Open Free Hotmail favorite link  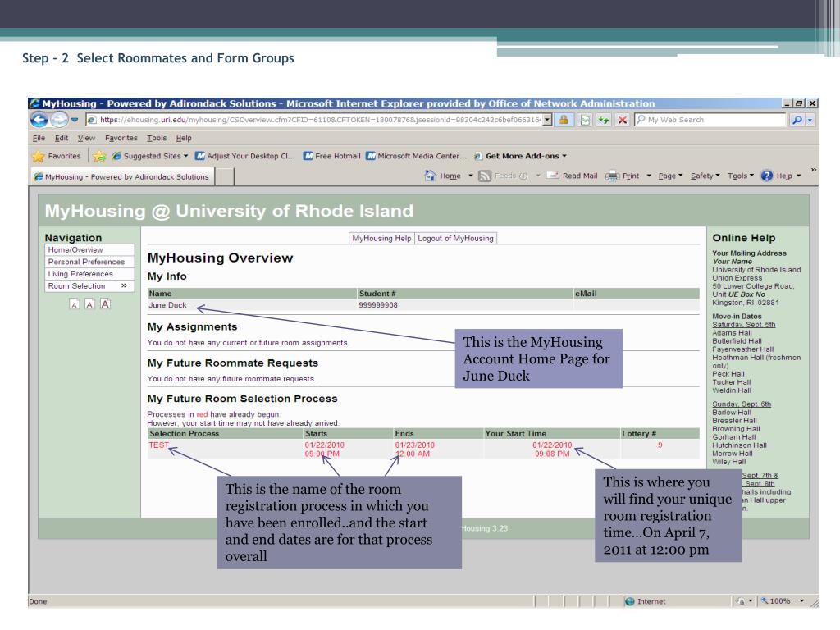(331, 156)
